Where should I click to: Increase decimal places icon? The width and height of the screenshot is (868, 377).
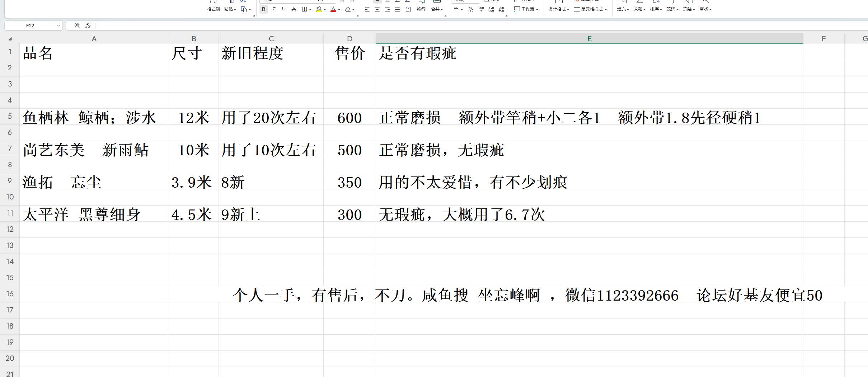[x=491, y=9]
